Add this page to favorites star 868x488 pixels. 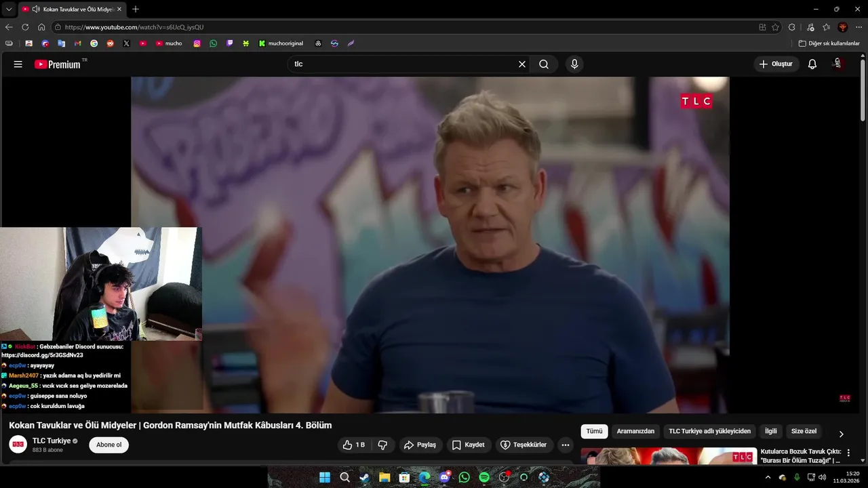775,27
